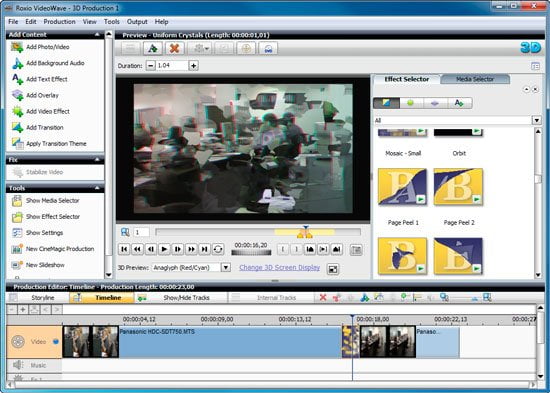This screenshot has width=550, height=393.
Task: Click the Add Photo/Video icon
Action: [17, 47]
